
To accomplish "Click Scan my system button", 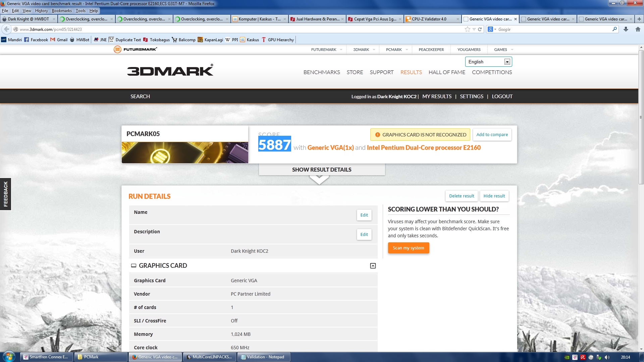I will 409,248.
